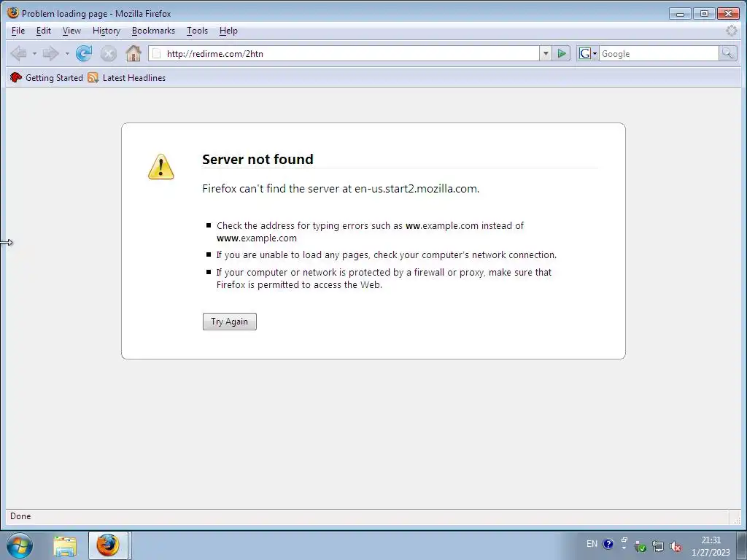Maximize the Firefox window
This screenshot has height=560, width=747.
click(x=704, y=13)
